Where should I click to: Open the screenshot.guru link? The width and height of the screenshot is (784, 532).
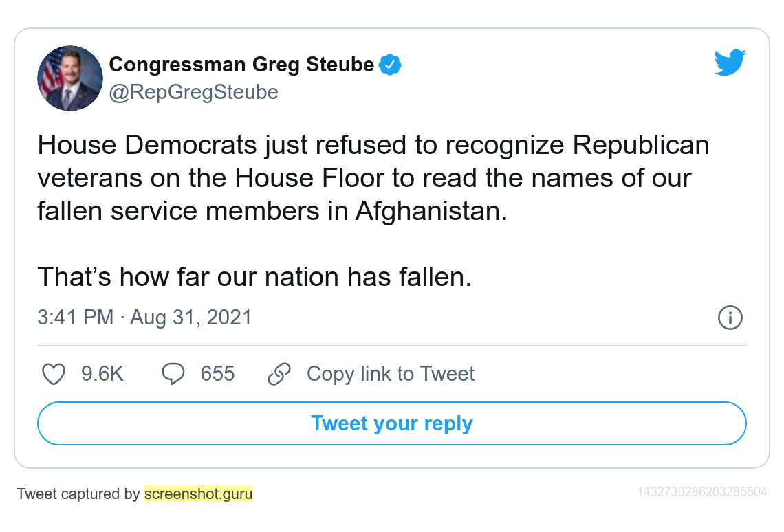[x=199, y=494]
